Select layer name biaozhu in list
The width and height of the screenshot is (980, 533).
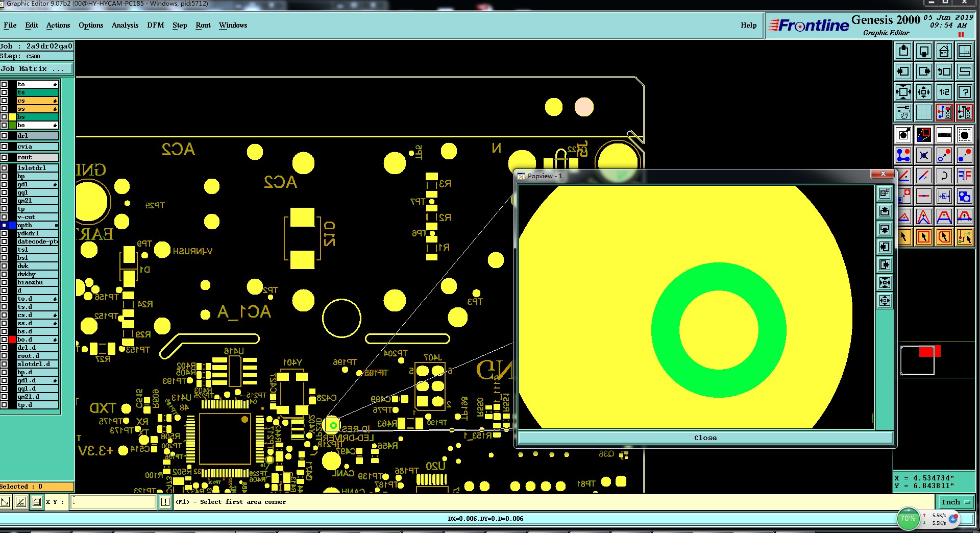[x=37, y=282]
